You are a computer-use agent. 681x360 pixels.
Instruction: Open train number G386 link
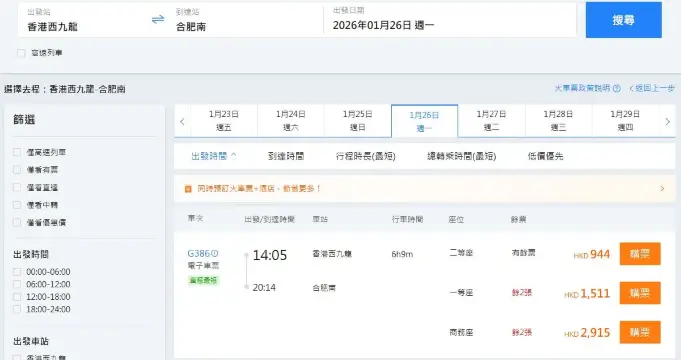coord(198,253)
